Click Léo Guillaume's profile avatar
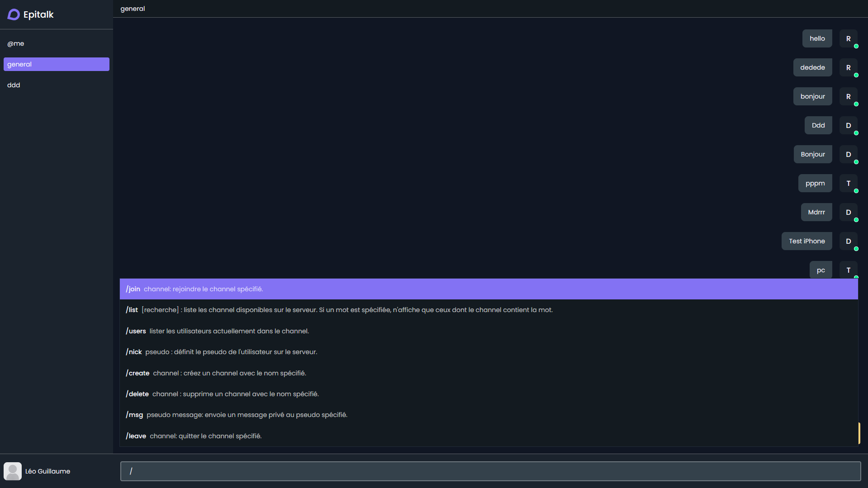 pos(13,471)
